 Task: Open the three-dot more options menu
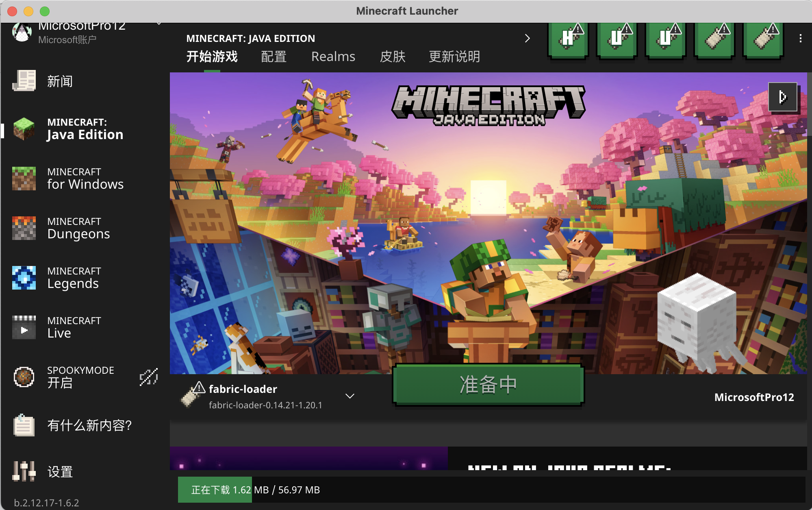click(800, 38)
